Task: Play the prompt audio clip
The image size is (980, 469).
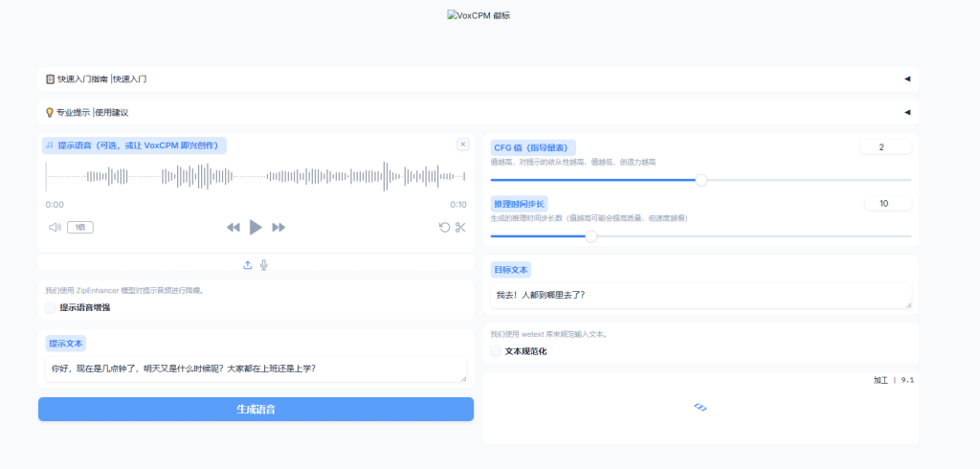Action: 256,227
